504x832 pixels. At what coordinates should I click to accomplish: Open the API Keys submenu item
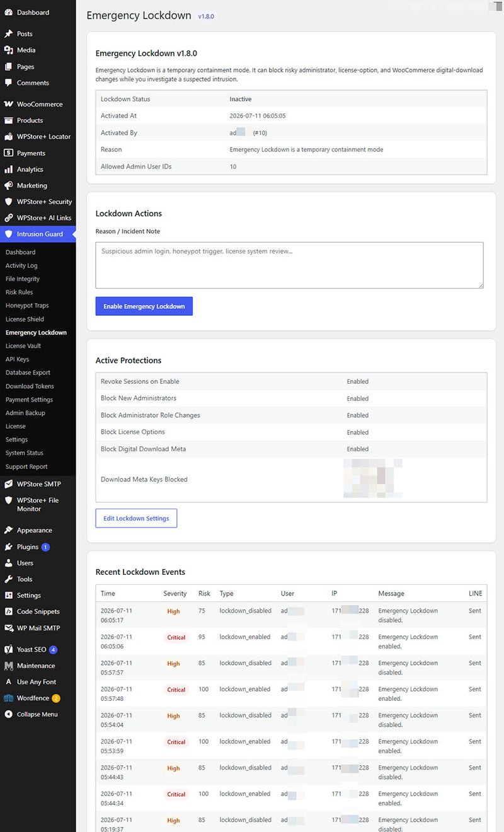pyautogui.click(x=17, y=359)
